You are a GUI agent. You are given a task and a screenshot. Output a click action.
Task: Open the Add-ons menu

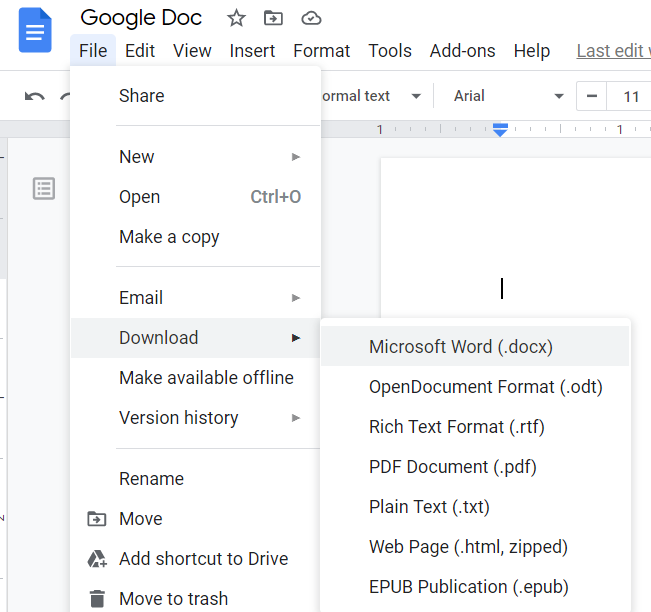point(463,51)
